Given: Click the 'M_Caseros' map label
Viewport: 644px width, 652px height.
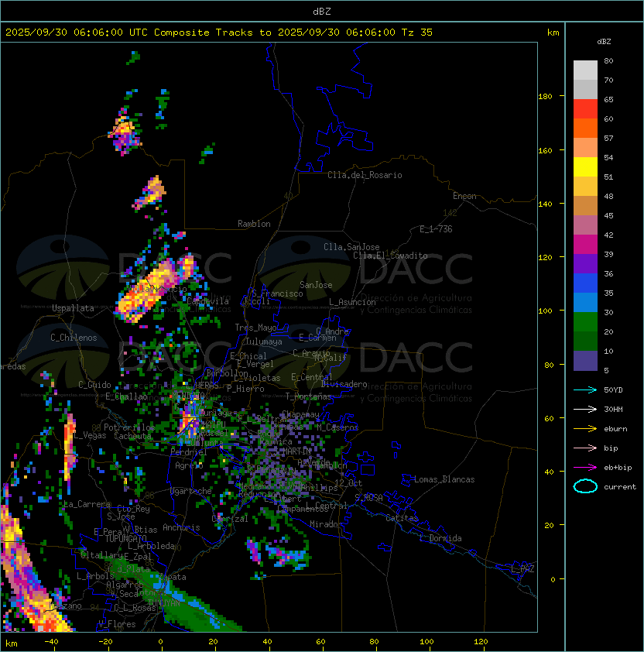Looking at the screenshot, I should tap(337, 427).
